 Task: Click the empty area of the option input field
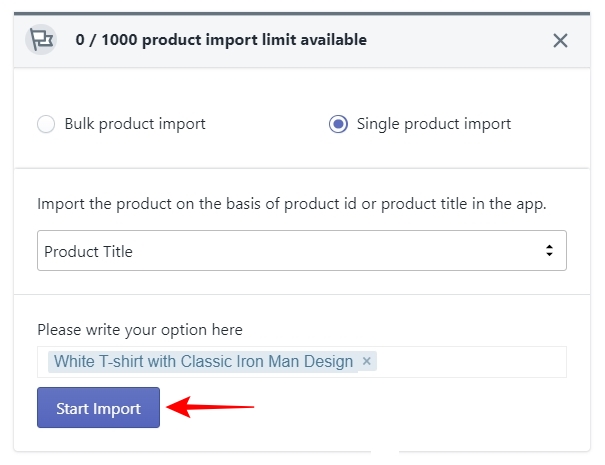471,362
